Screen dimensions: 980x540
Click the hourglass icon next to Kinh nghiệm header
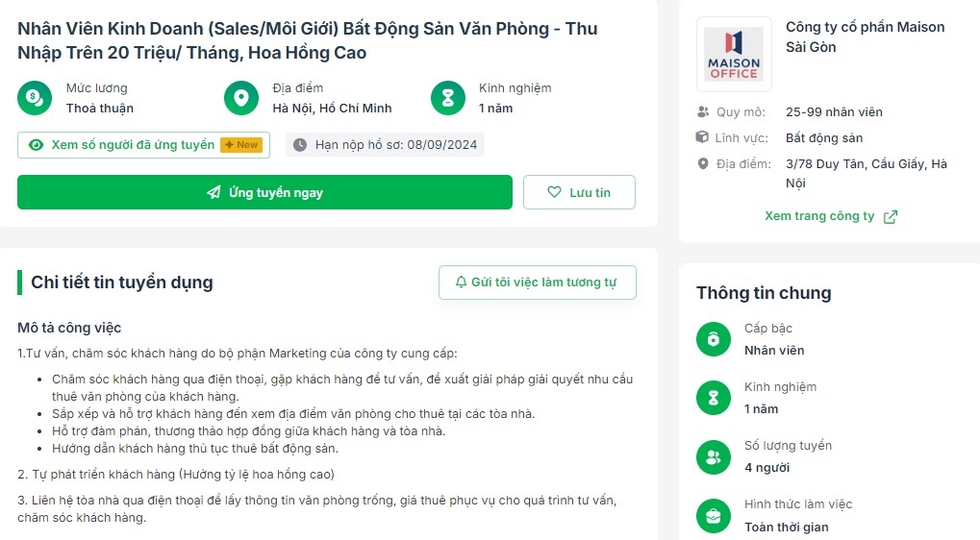tap(448, 98)
